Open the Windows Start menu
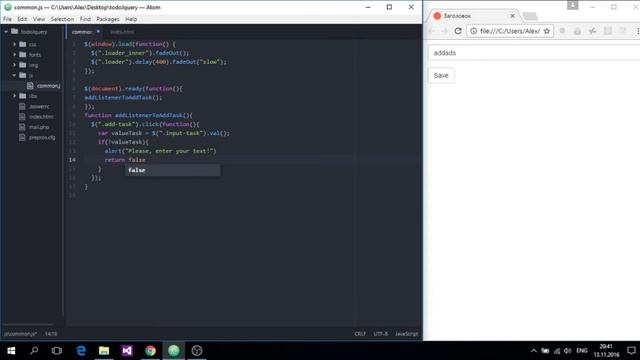The image size is (640, 360). (x=11, y=351)
